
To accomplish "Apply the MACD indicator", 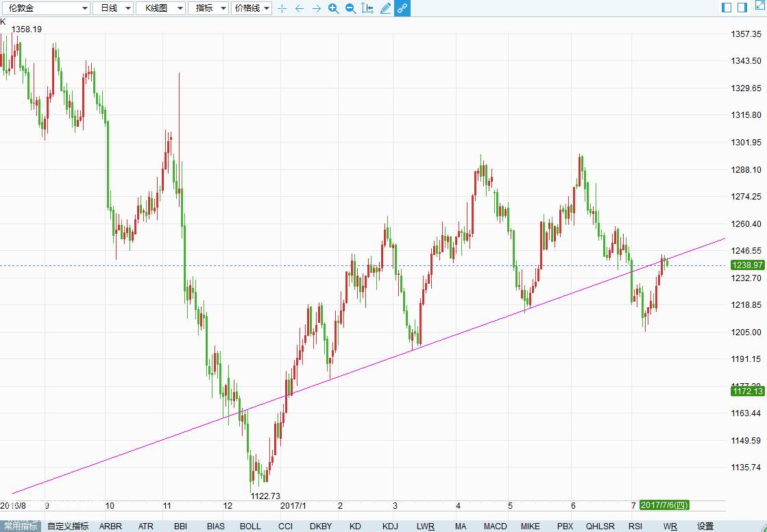I will (495, 527).
